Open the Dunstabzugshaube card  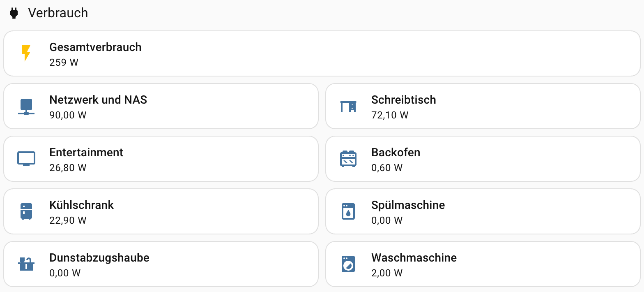tap(161, 264)
